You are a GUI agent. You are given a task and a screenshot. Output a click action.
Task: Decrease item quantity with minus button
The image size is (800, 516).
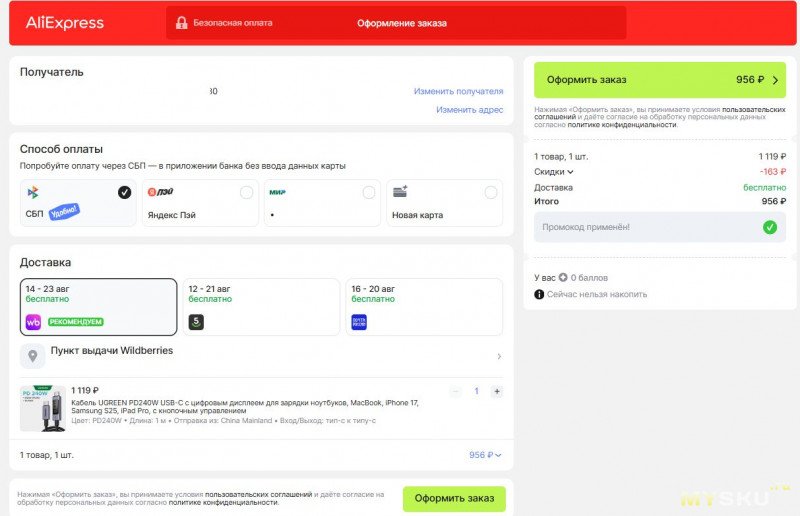coord(456,391)
